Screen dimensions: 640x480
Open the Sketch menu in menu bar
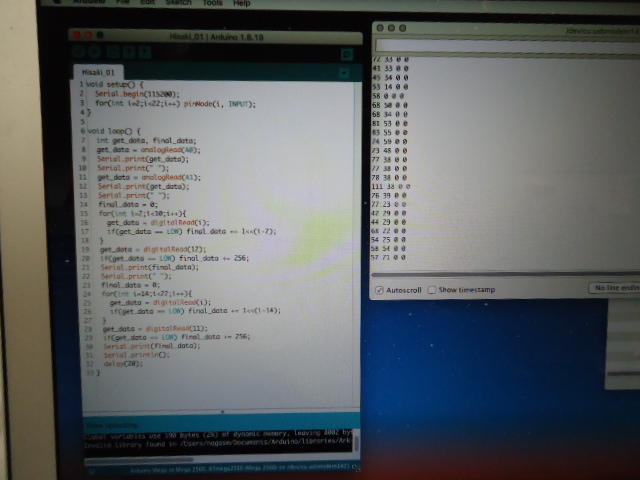(178, 2)
